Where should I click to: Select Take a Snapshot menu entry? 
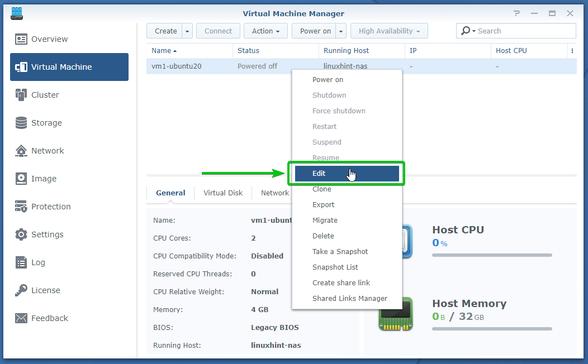click(340, 252)
